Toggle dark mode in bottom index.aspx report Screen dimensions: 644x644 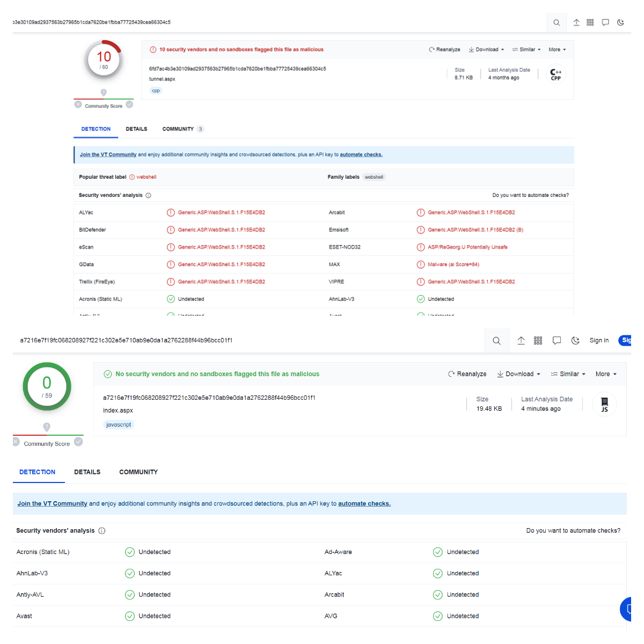pos(576,341)
